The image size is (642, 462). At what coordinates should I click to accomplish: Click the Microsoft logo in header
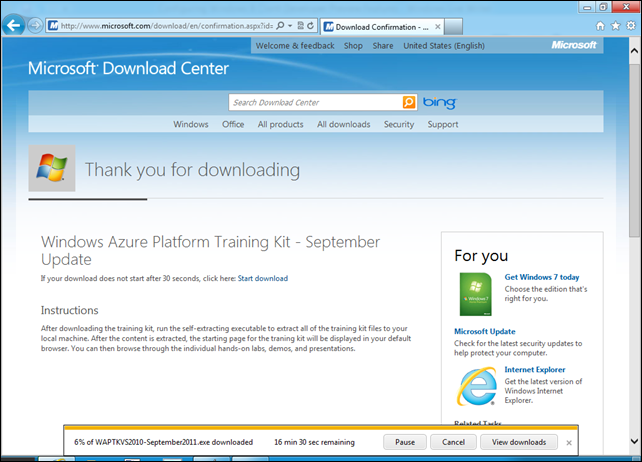[574, 45]
